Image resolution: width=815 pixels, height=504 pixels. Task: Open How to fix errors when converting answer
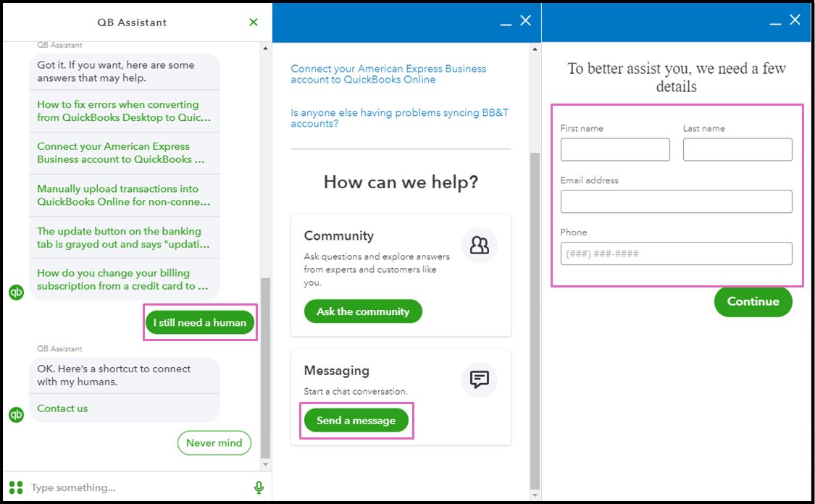point(125,112)
